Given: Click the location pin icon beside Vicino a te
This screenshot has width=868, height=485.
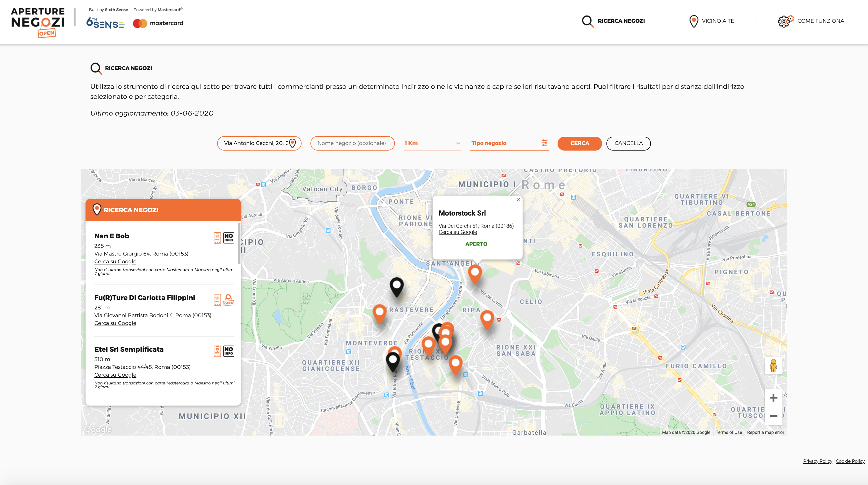Looking at the screenshot, I should 694,21.
